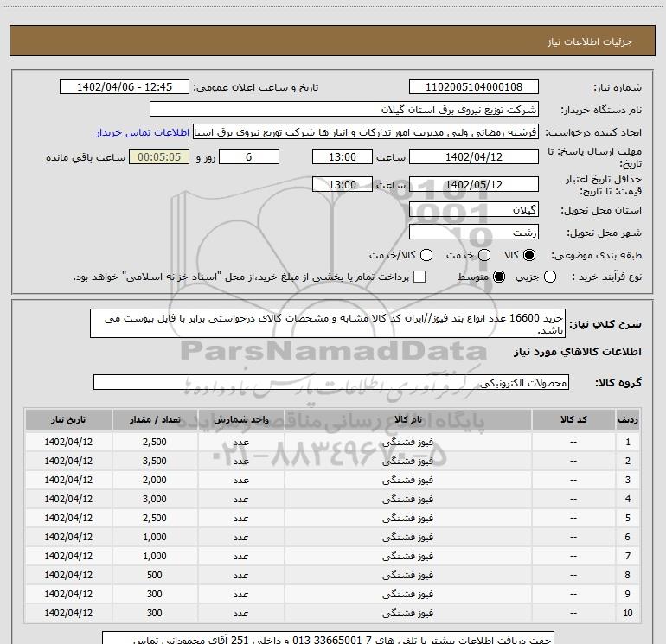Toggle the اسناد خزانه اسلامی payment checkbox
666x644 pixels.
pyautogui.click(x=419, y=277)
